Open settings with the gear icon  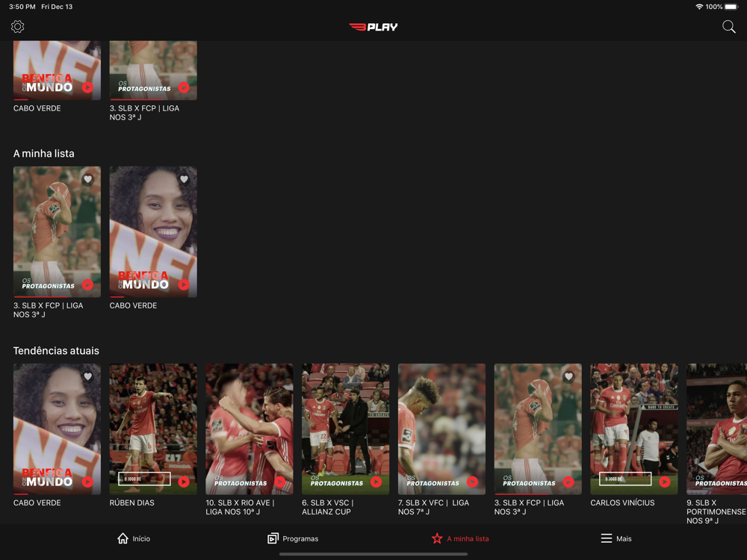(x=18, y=27)
